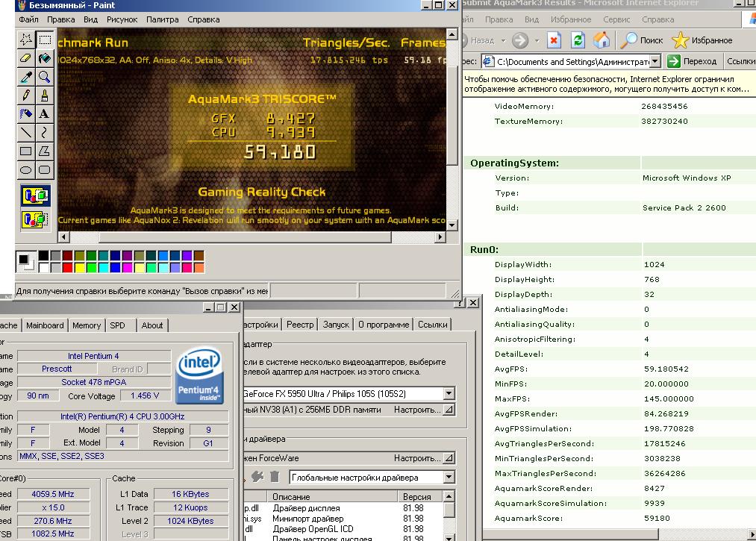Click the grayed trash icon in RivaTuner
756x541 pixels.
(x=275, y=477)
